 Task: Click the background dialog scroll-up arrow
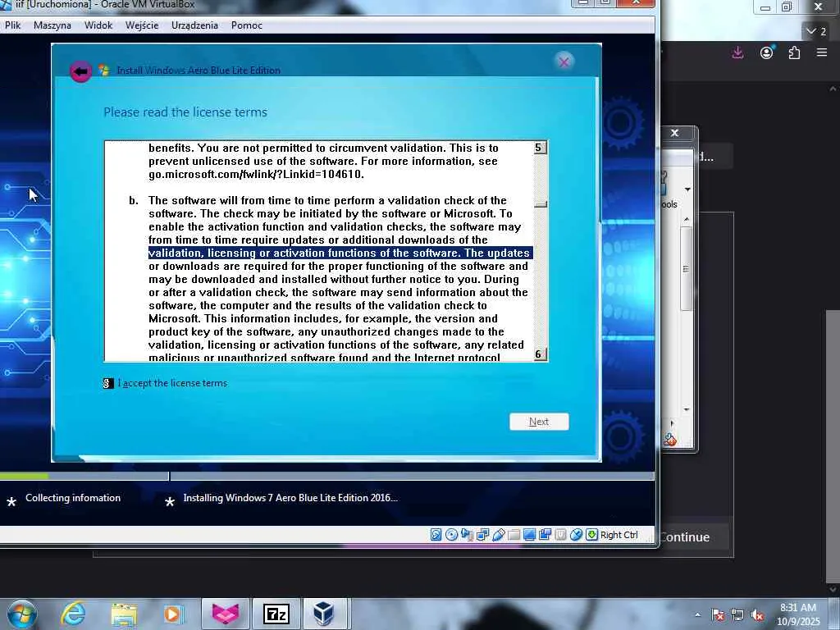click(687, 219)
